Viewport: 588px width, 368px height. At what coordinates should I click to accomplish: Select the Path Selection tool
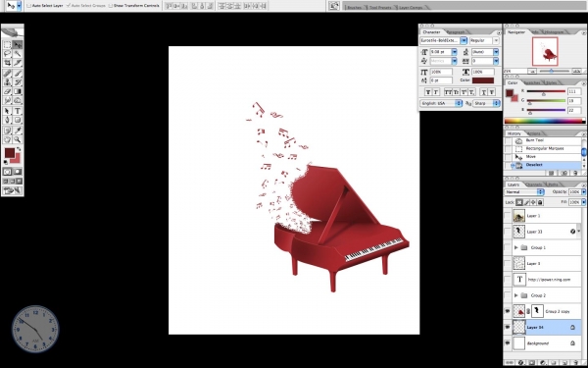8,111
